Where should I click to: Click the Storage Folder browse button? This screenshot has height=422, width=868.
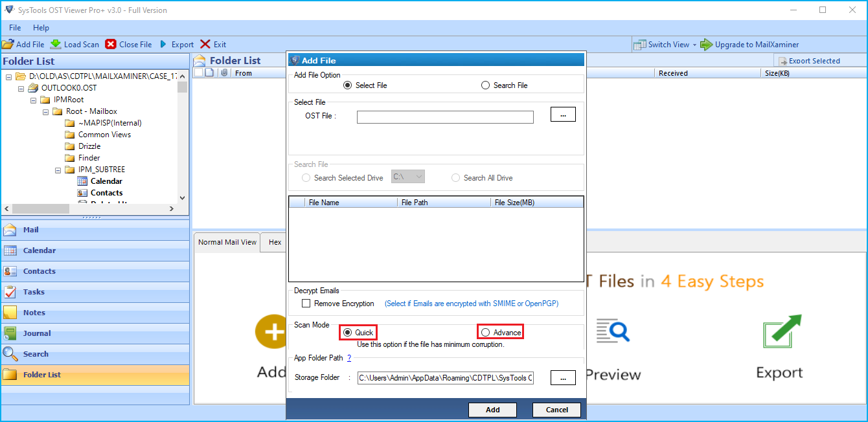point(563,377)
